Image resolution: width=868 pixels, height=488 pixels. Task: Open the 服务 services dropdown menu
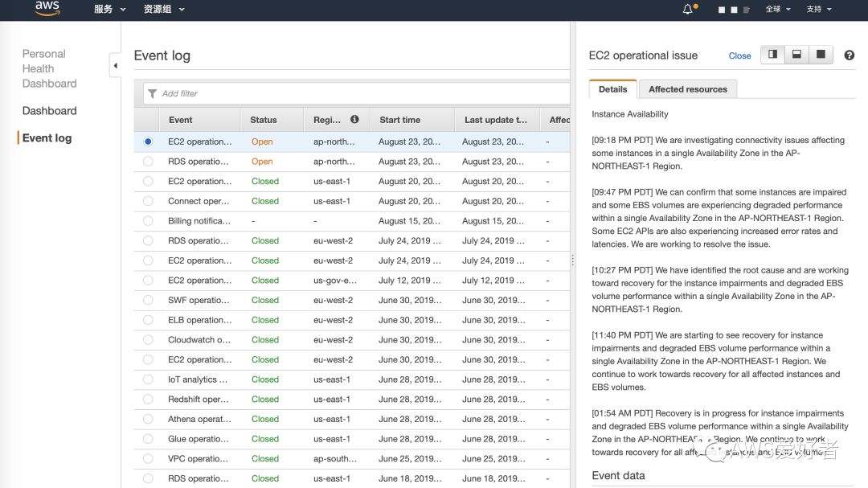109,9
